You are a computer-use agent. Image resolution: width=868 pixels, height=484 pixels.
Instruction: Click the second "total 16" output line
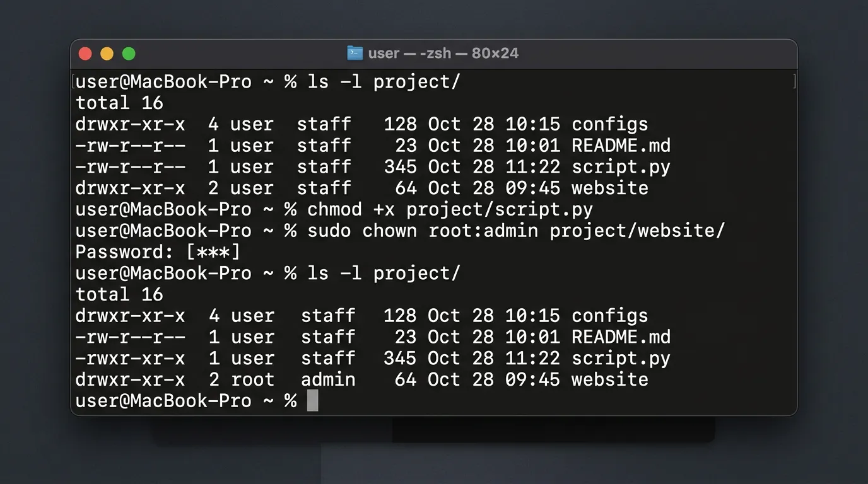click(119, 294)
